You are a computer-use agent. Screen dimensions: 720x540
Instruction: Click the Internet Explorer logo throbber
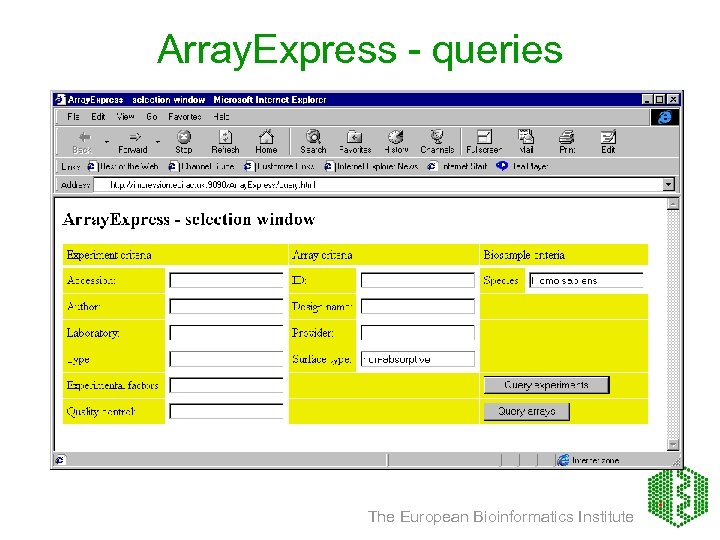click(x=664, y=118)
